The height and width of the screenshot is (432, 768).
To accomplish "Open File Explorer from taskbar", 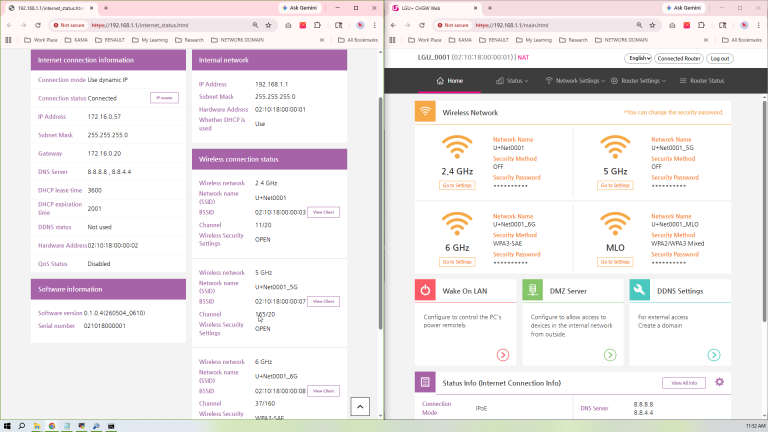I will pyautogui.click(x=37, y=426).
